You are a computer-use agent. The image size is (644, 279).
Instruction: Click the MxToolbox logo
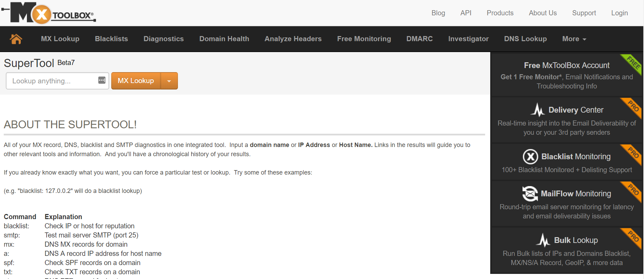coord(48,13)
